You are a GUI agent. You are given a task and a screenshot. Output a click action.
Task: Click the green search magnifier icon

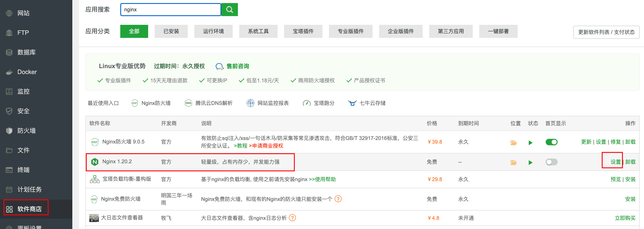[229, 10]
